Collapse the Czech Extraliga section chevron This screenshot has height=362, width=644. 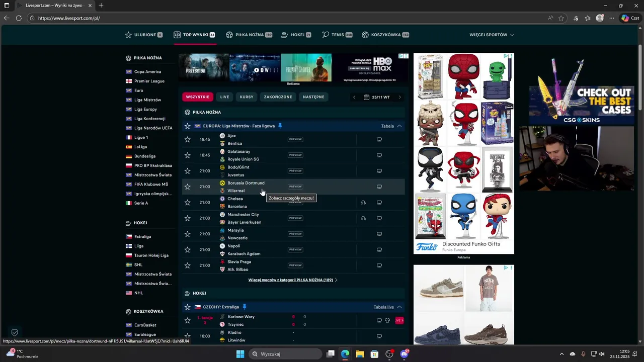click(x=399, y=307)
